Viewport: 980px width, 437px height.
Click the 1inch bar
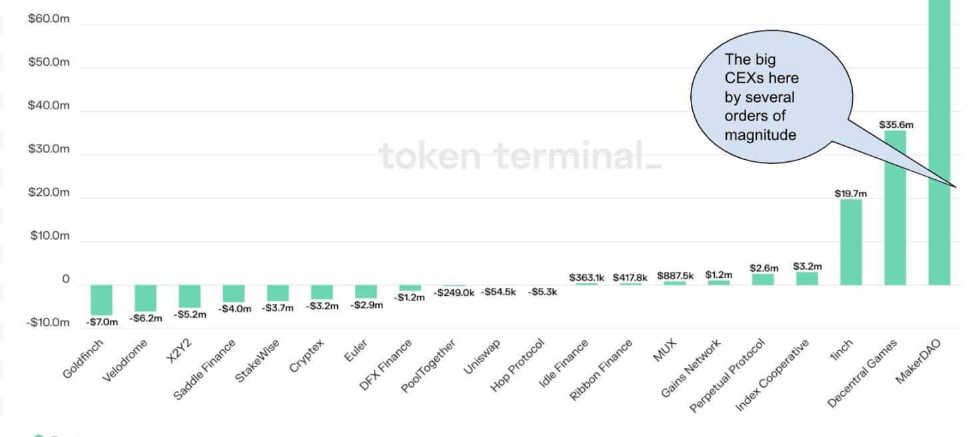[851, 242]
